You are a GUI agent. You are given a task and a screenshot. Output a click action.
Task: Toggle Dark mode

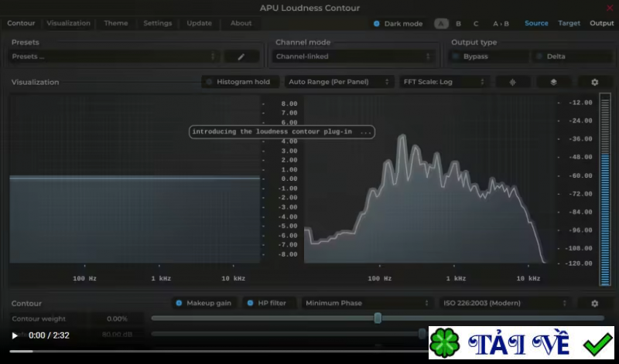pos(398,24)
